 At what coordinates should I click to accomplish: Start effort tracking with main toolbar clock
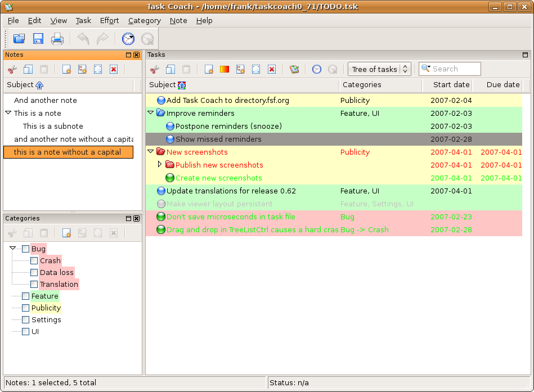pos(128,39)
